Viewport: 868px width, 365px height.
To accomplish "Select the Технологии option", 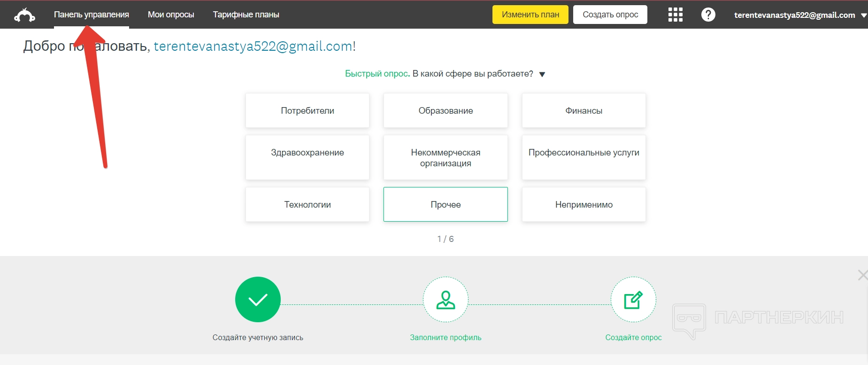I will [x=307, y=204].
